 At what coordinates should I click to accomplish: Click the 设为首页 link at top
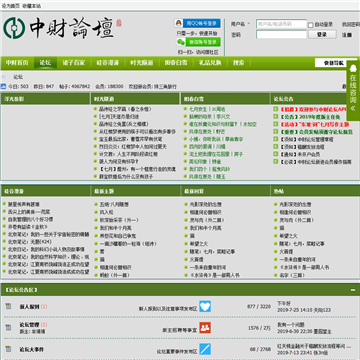pos(11,6)
